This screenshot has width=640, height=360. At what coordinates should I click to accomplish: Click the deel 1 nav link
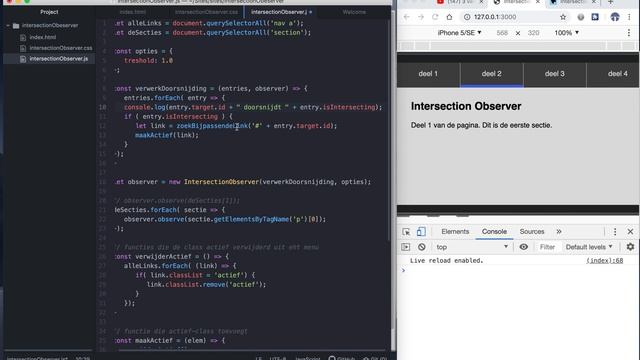point(428,74)
